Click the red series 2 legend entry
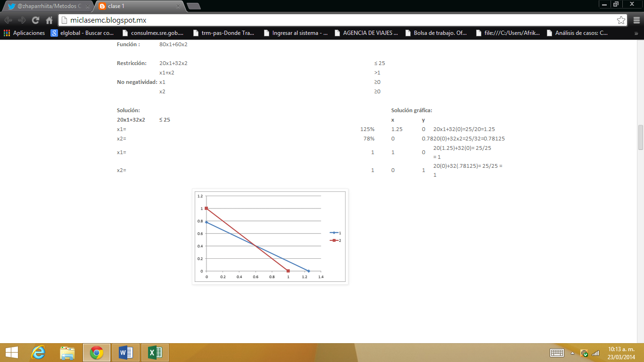644x362 pixels. [x=335, y=240]
